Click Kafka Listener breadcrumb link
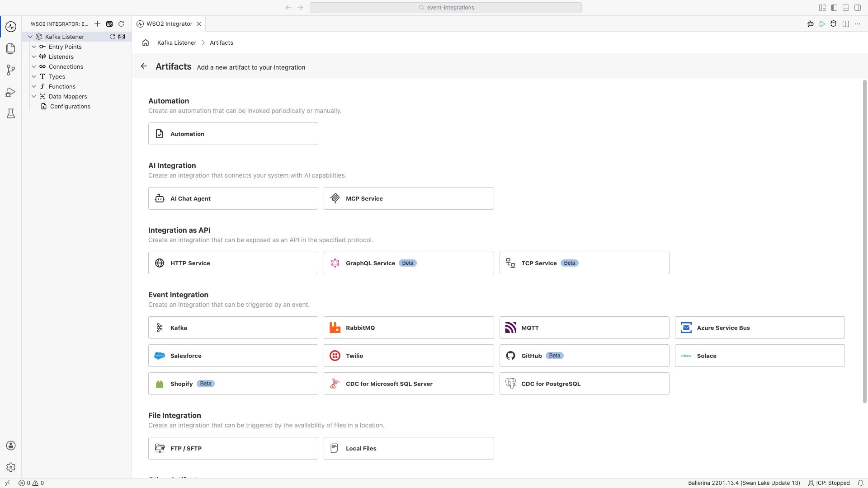The image size is (868, 488). point(177,42)
